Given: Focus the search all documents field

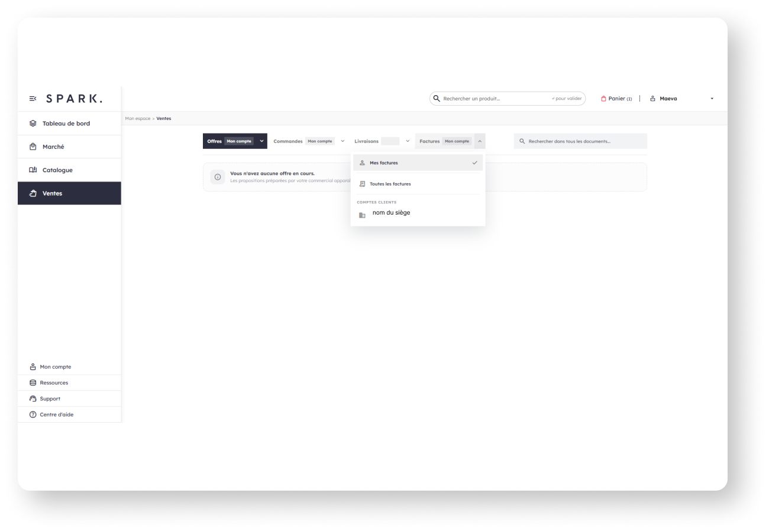Looking at the screenshot, I should pyautogui.click(x=580, y=141).
